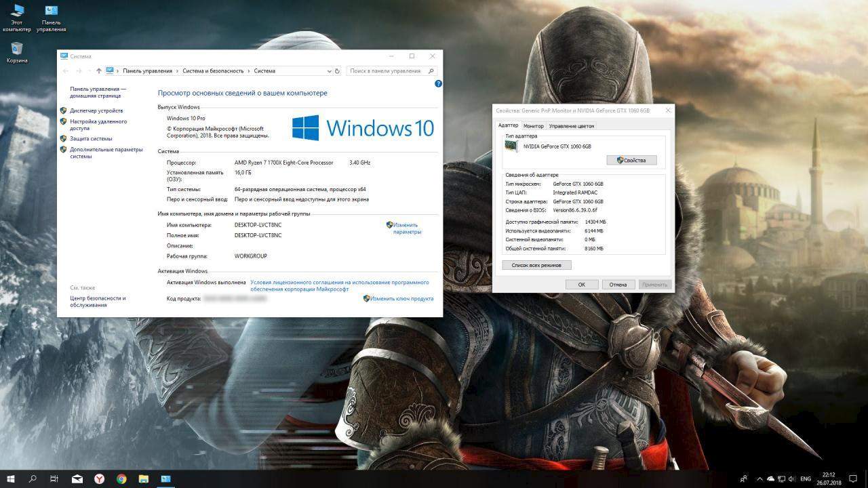Open 'Диспетчер устройств' link
The image size is (868, 488).
click(x=96, y=110)
